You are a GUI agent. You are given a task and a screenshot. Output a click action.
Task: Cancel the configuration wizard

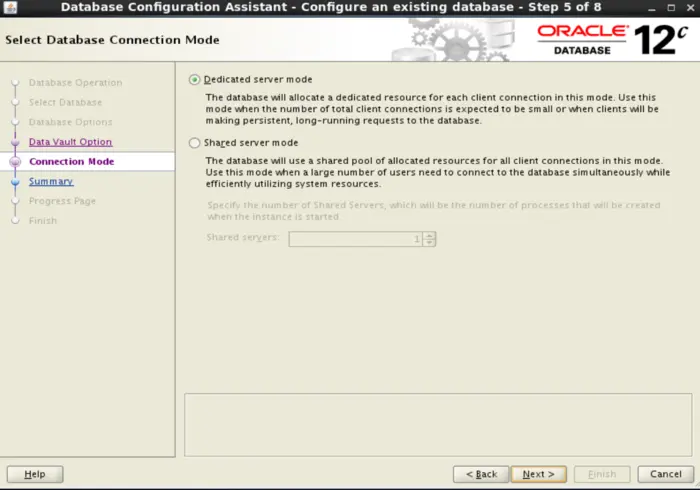coord(666,474)
